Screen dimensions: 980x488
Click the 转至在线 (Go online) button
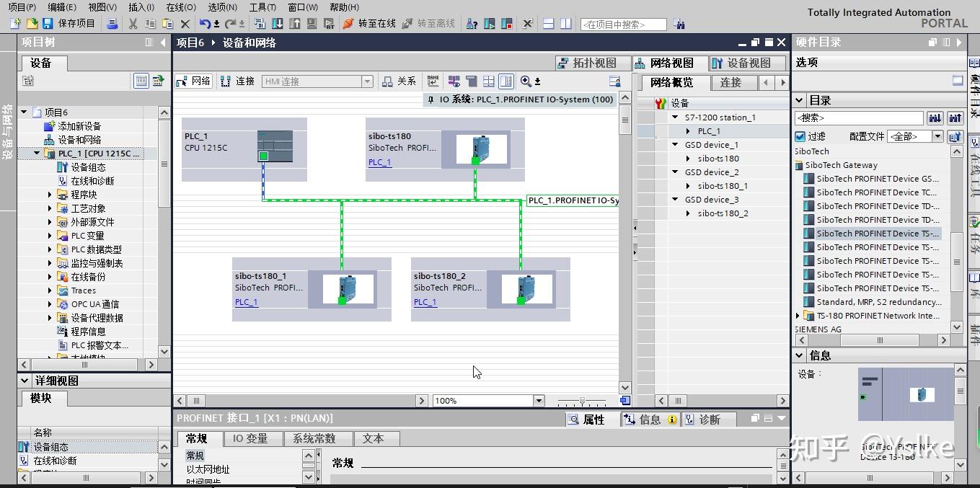369,24
